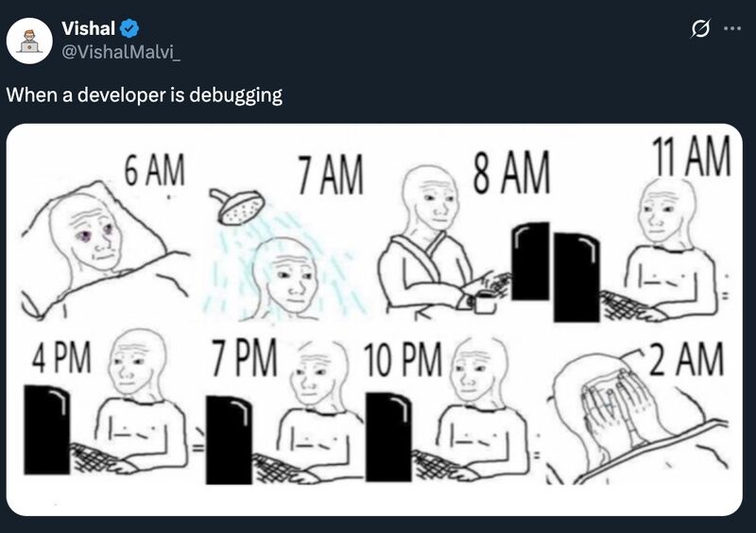Open the Vishal display name link

pos(88,30)
